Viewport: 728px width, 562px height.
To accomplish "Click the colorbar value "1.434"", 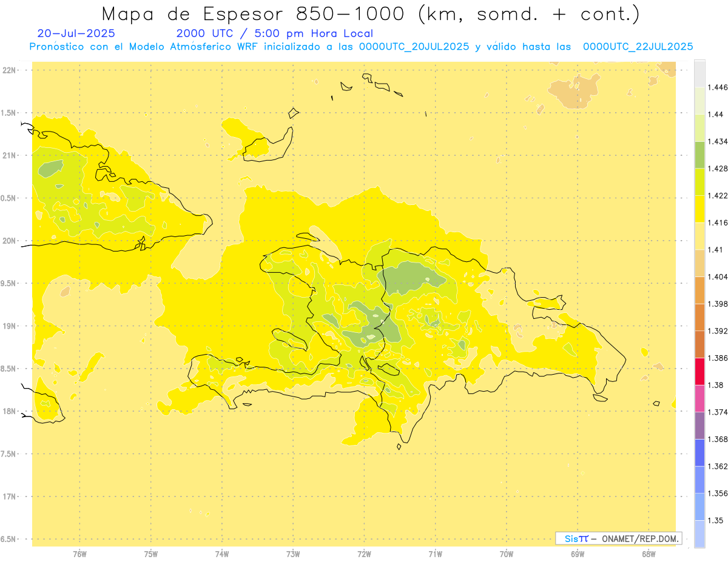I will coord(718,141).
